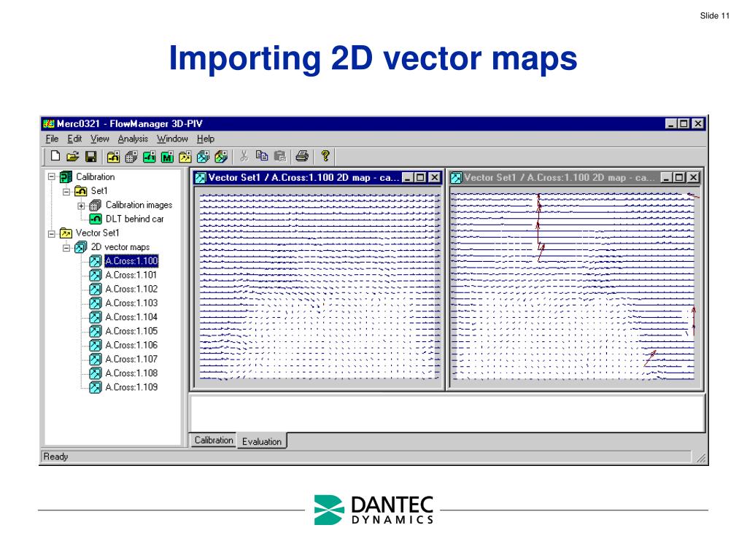Click the Print toolbar icon

302,156
